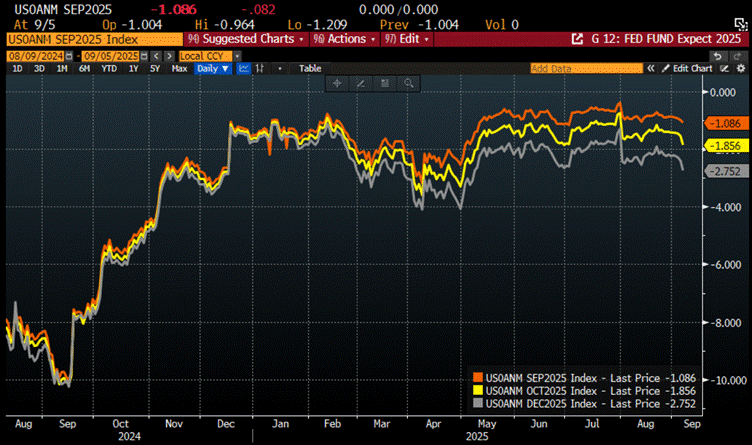
Task: Click the USOANM SEP2025 Index security field
Action: pos(94,39)
